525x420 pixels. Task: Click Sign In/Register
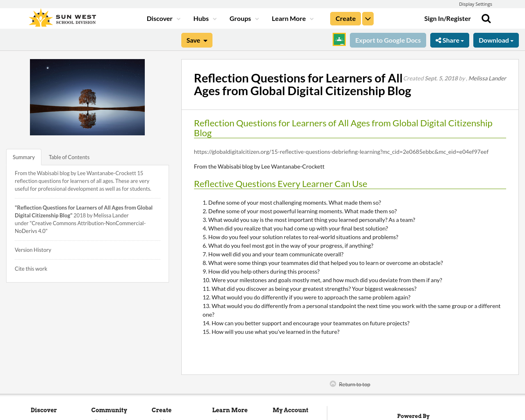pos(447,18)
